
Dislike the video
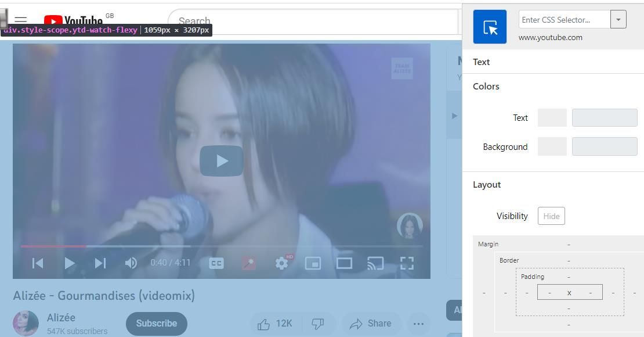(x=318, y=324)
